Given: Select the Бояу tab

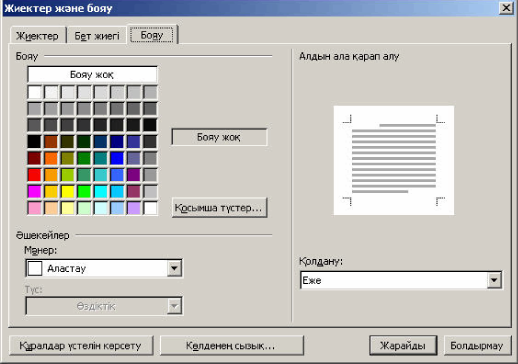Looking at the screenshot, I should click(x=152, y=35).
